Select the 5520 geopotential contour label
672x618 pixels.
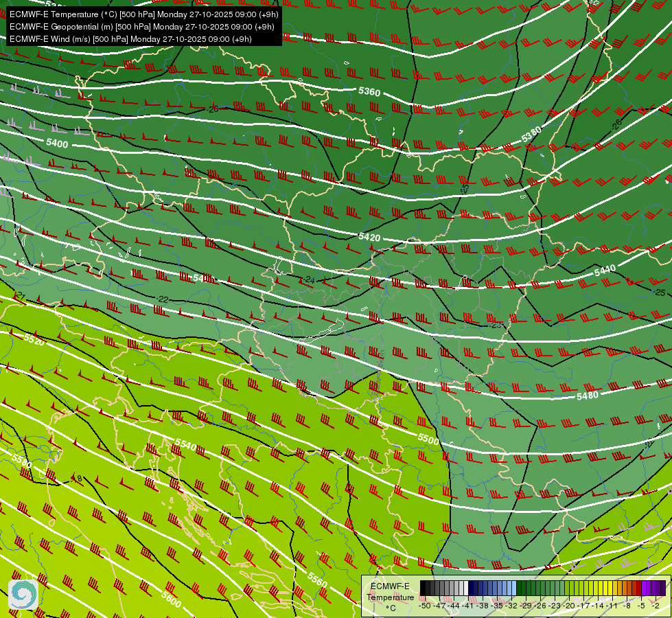click(34, 339)
